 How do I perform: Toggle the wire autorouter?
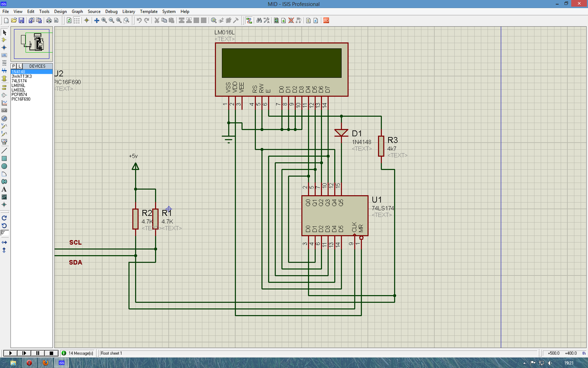tap(249, 20)
